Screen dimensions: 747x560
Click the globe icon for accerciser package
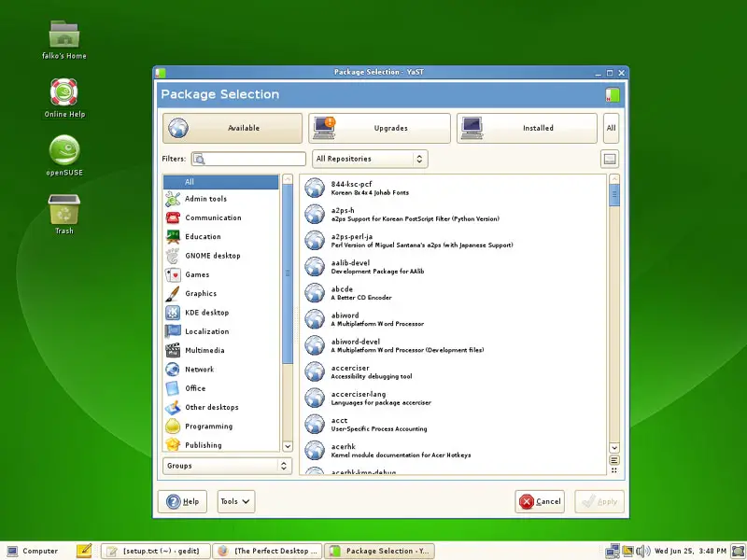tap(315, 371)
